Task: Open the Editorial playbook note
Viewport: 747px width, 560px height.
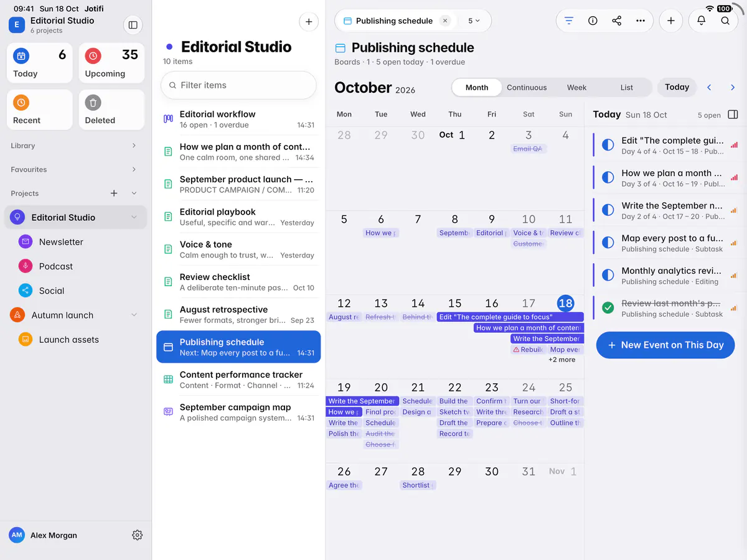Action: coord(238,217)
